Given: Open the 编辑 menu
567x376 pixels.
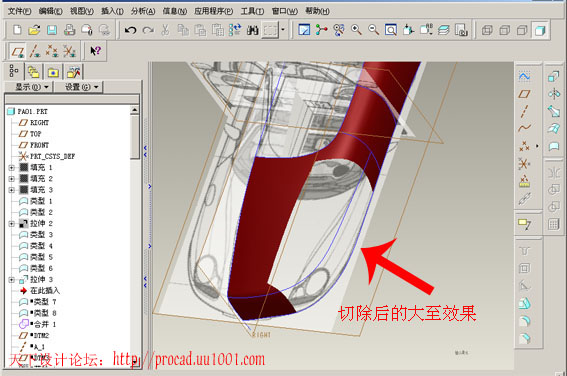Looking at the screenshot, I should coord(51,11).
